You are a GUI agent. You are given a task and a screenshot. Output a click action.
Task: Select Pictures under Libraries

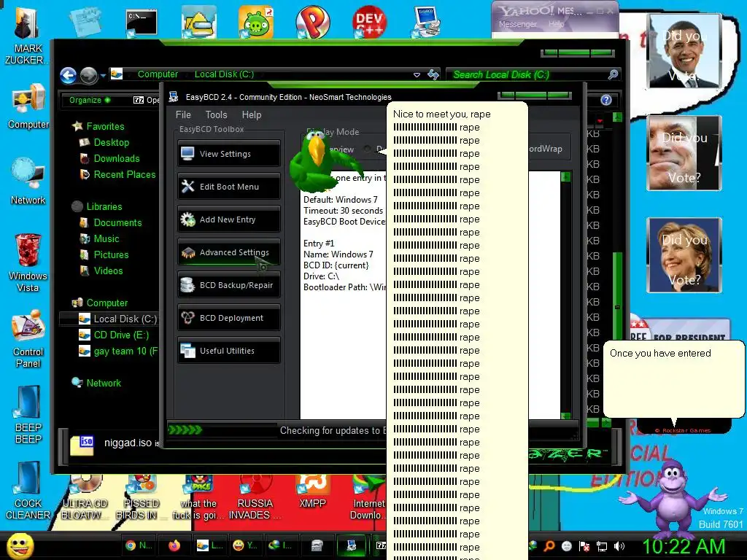click(x=104, y=254)
